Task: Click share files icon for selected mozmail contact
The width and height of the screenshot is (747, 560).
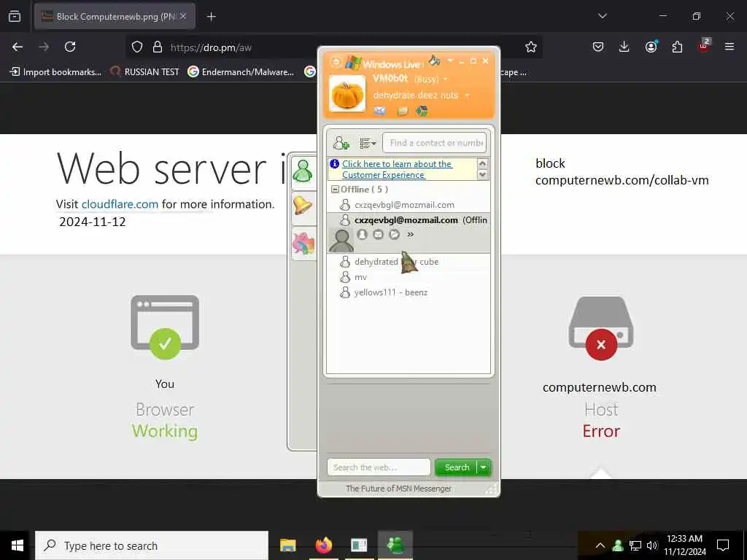Action: (394, 234)
